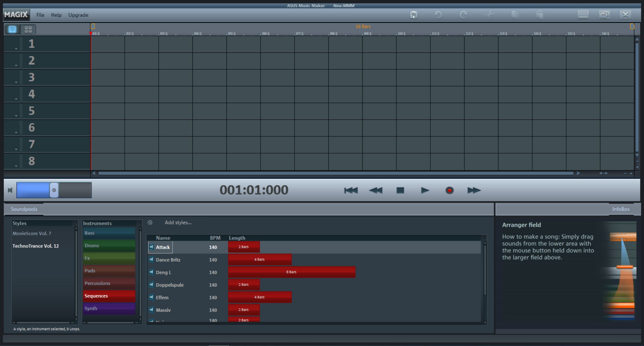This screenshot has height=346, width=644.
Task: Click the loop list vertical scrollbar
Action: click(485, 270)
